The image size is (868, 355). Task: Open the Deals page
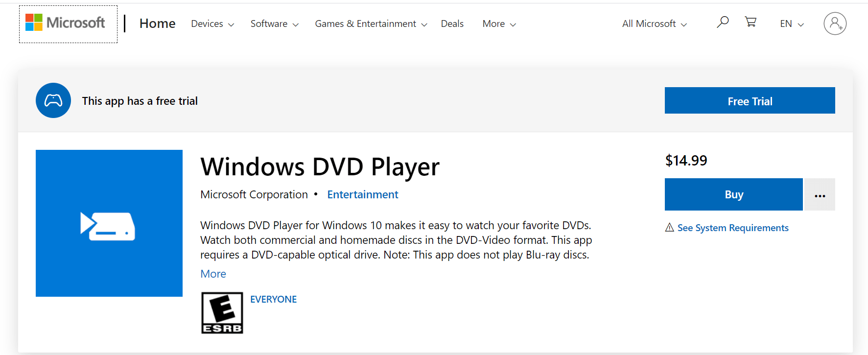(x=452, y=24)
